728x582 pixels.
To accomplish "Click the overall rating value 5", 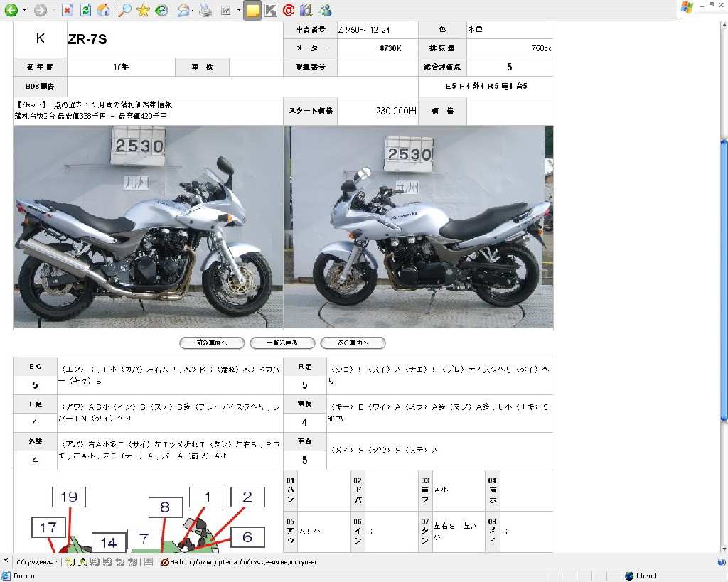I will click(509, 67).
